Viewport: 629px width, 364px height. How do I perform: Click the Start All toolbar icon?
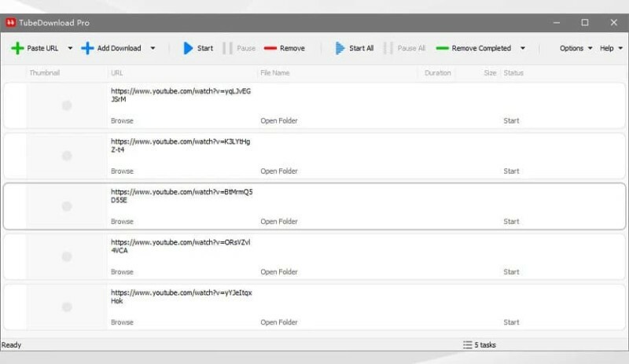[340, 48]
